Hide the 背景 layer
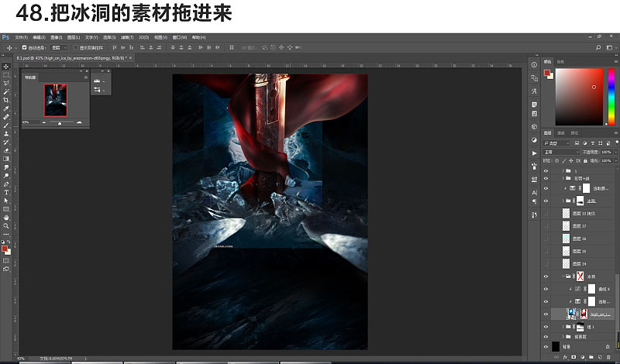The image size is (620, 364). [546, 347]
